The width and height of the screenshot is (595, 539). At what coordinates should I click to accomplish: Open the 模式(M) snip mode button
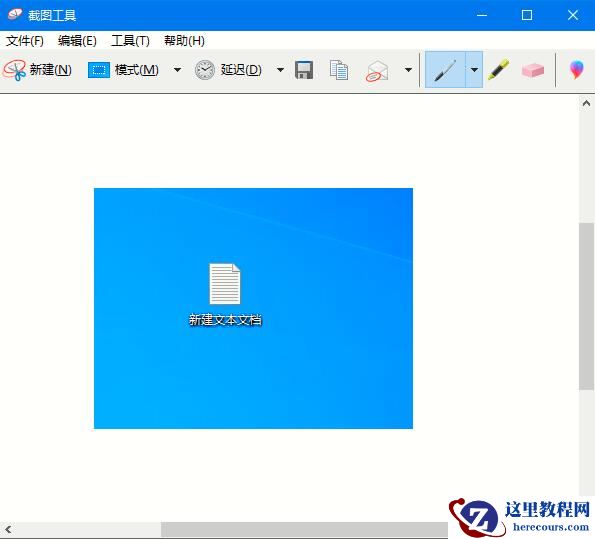pyautogui.click(x=123, y=70)
